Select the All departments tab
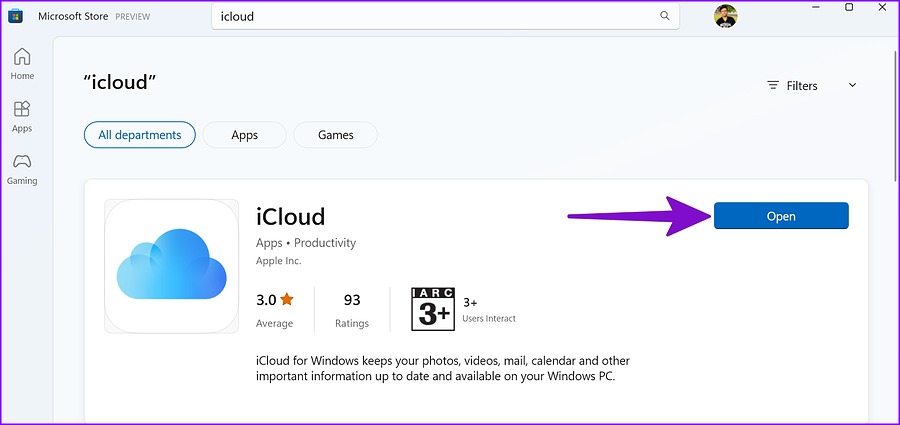900x425 pixels. (139, 135)
